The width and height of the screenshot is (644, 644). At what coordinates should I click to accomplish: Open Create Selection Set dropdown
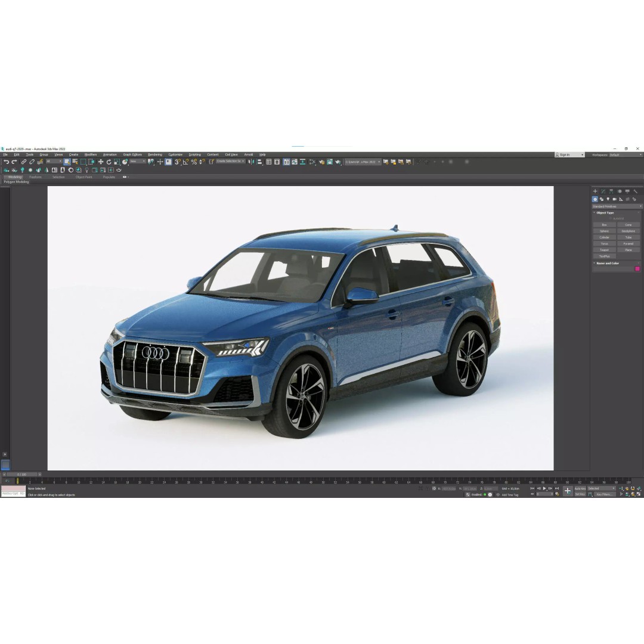(230, 162)
